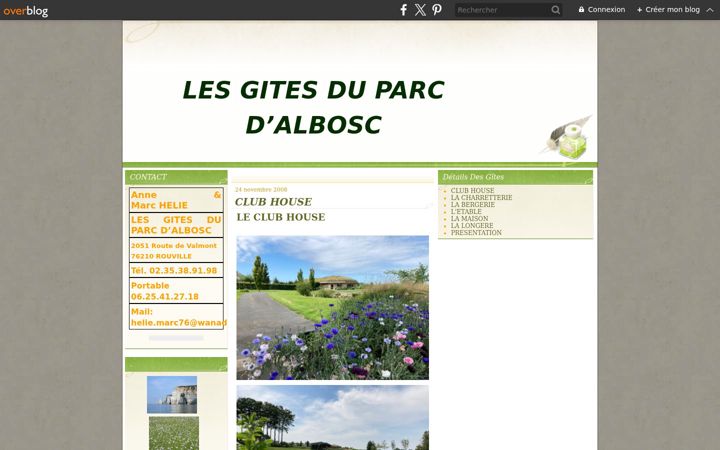The width and height of the screenshot is (720, 450).
Task: Open the CLUB HOUSE article title
Action: (273, 202)
